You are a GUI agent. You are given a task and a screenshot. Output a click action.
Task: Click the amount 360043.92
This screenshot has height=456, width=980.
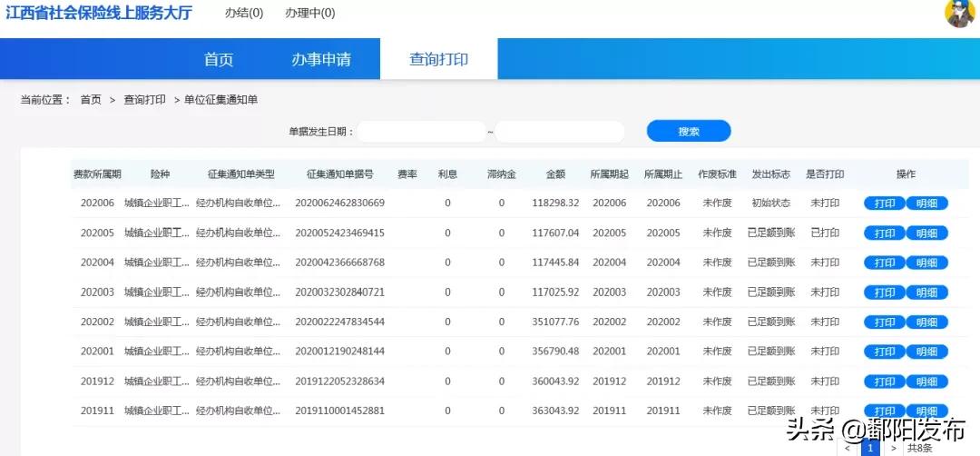[x=555, y=382]
